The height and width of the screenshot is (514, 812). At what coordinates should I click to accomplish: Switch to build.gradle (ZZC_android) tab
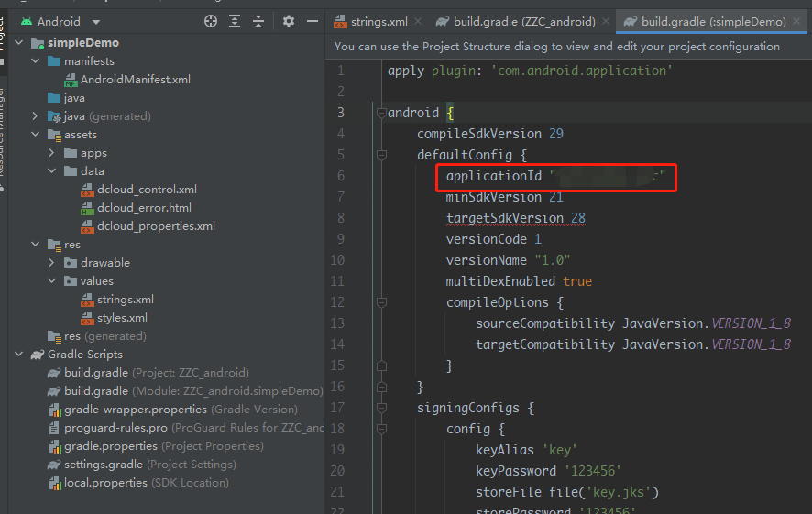click(523, 21)
